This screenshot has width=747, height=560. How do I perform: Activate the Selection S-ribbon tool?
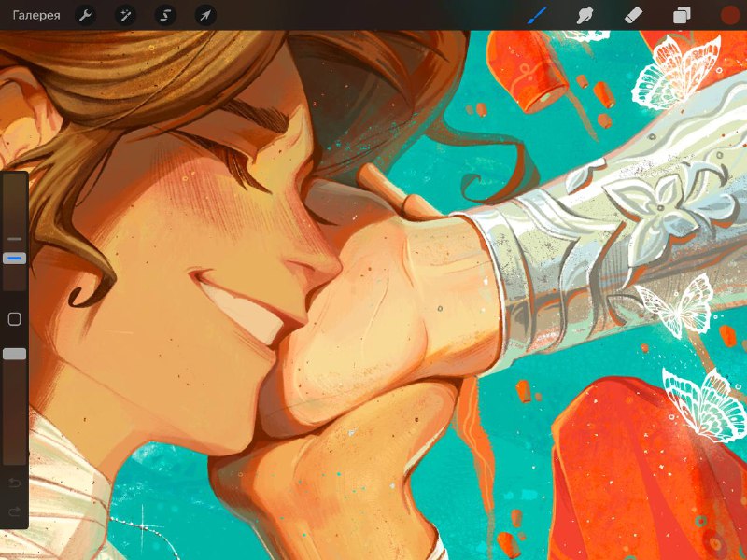pos(165,16)
